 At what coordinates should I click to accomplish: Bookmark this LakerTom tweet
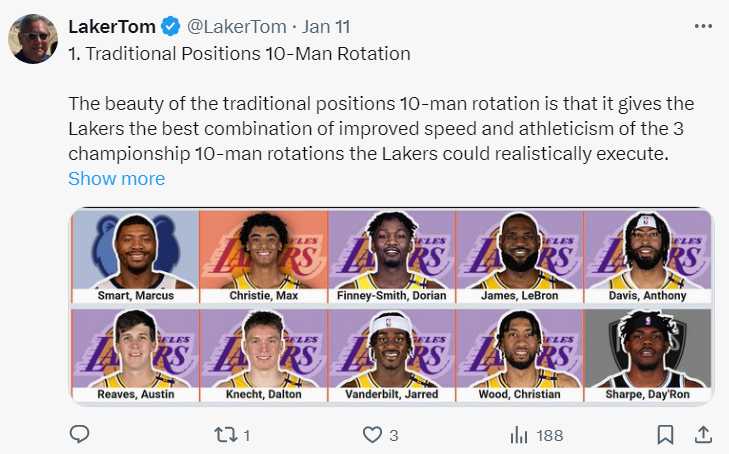pyautogui.click(x=665, y=435)
